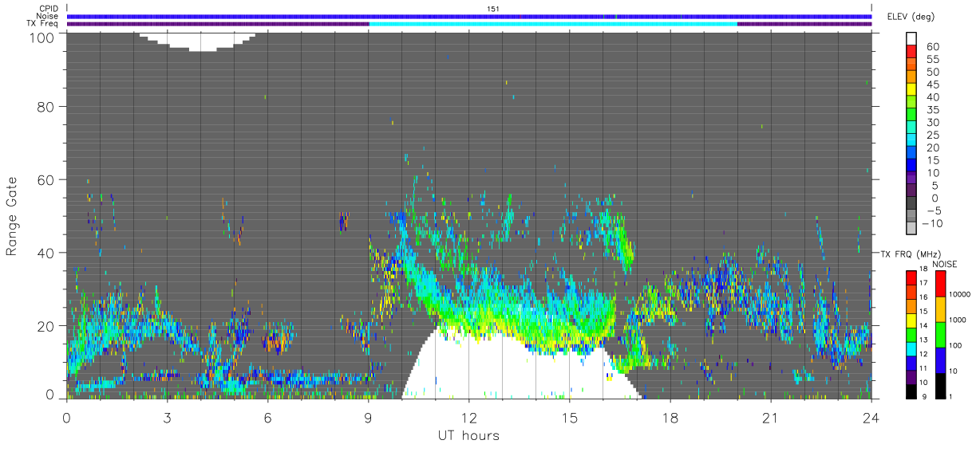Image resolution: width=980 pixels, height=452 pixels.
Task: Pick the light gray bottom segment of ELEV colorbar
Action: point(912,230)
